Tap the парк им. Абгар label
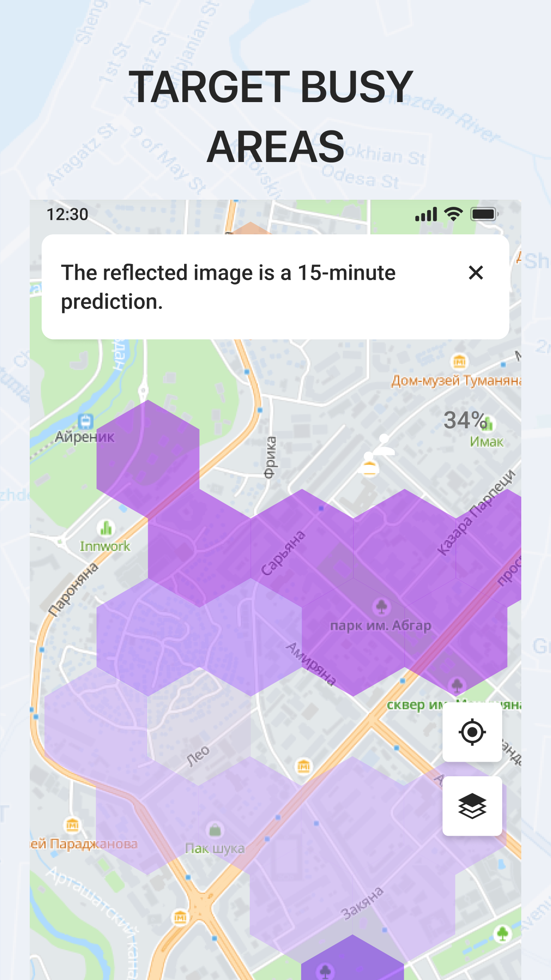The image size is (551, 980). pyautogui.click(x=380, y=626)
